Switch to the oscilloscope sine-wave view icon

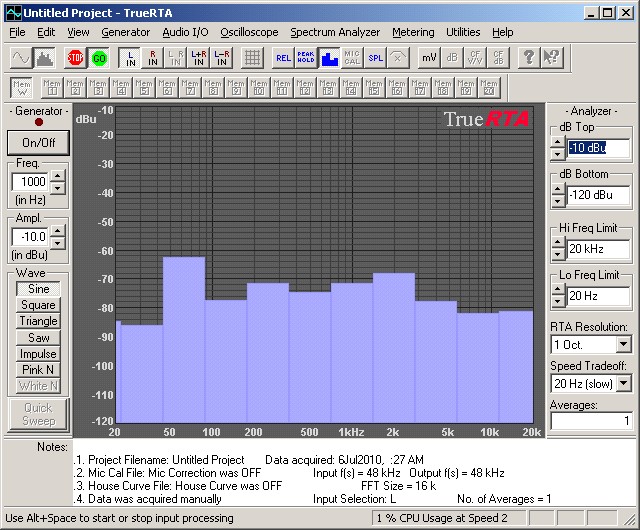coord(21,57)
